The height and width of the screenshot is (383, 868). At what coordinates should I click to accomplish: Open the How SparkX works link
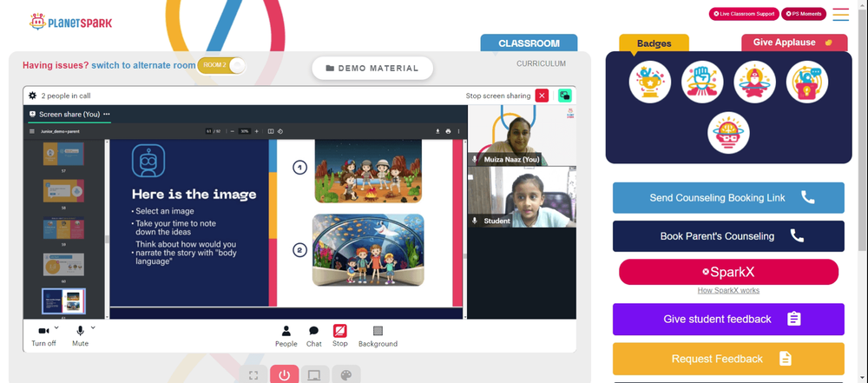728,290
